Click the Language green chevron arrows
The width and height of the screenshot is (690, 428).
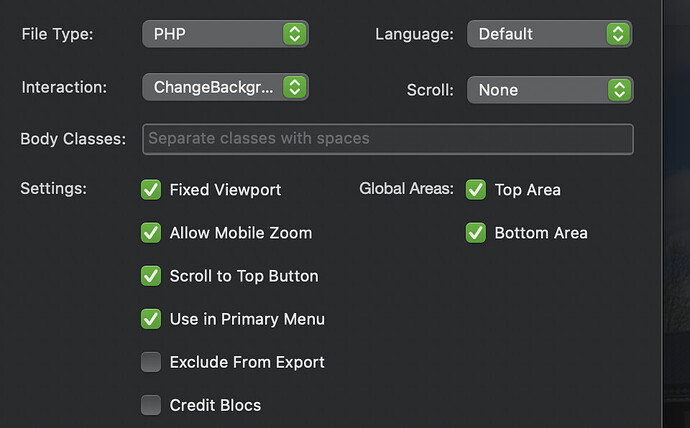[x=619, y=34]
